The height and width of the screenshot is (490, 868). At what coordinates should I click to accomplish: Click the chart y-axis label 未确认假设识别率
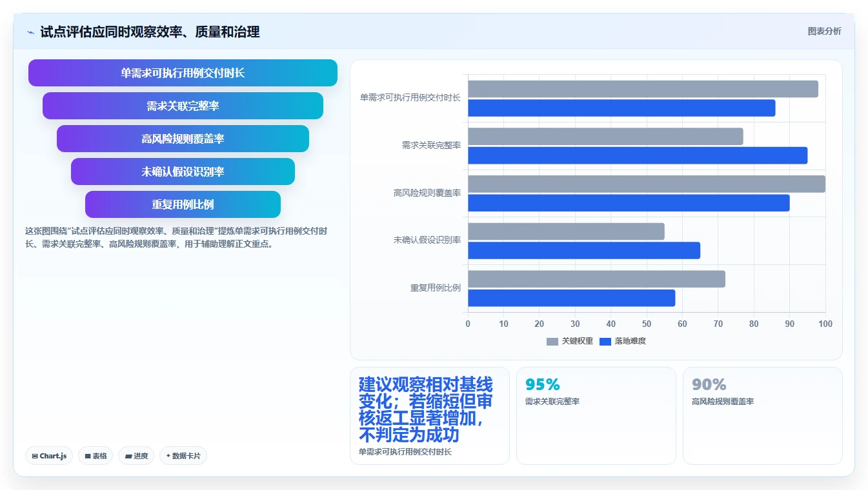click(427, 240)
